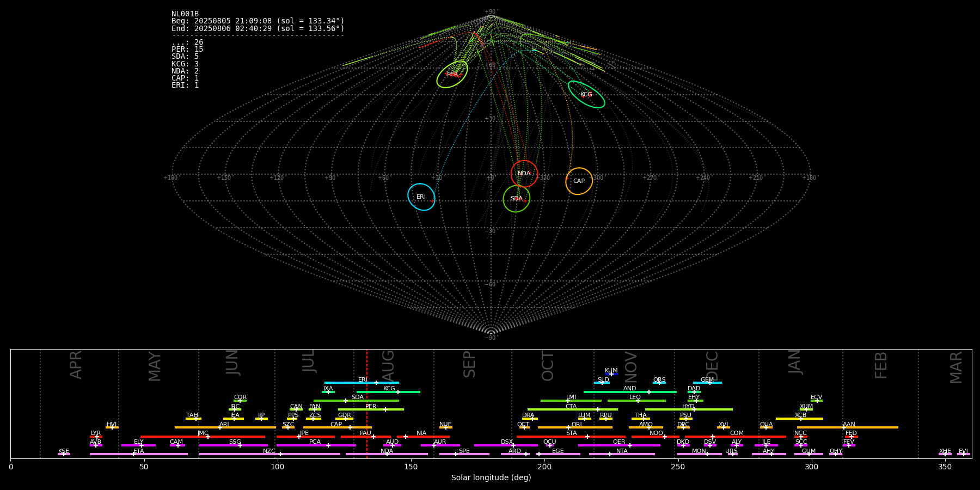This screenshot has width=980, height=490.
Task: Select the LEO shower bar in the timeline
Action: [x=636, y=401]
